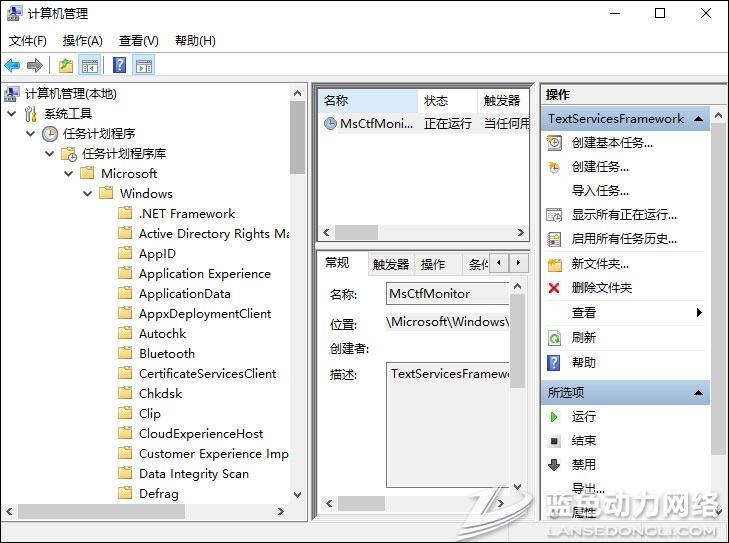Open the 操作(A) menu
Image resolution: width=729 pixels, height=543 pixels.
coord(82,41)
